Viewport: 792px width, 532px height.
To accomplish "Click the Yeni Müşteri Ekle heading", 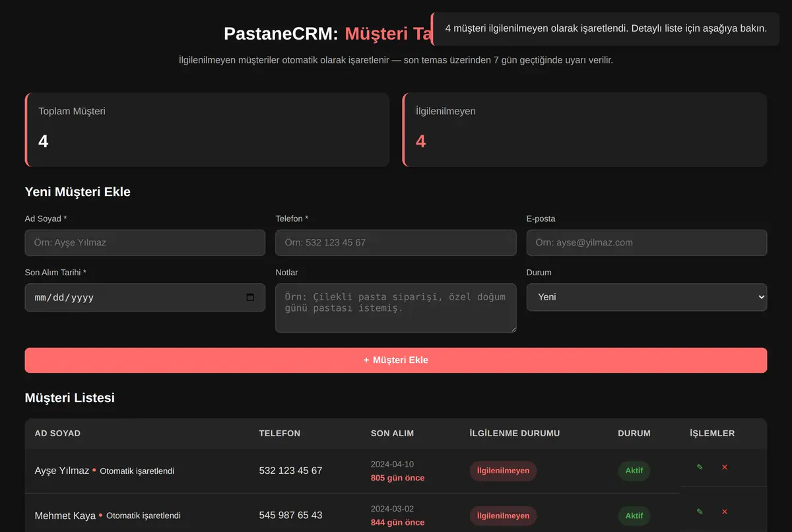I will click(78, 192).
